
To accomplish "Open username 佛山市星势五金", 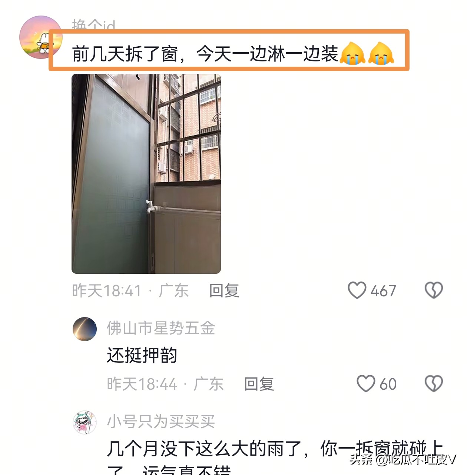I will 161,328.
